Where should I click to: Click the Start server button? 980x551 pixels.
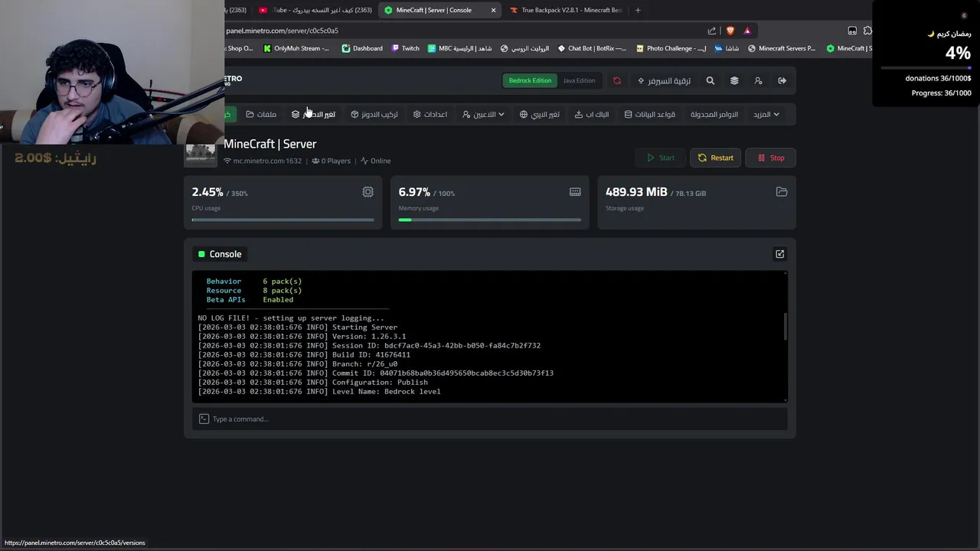pos(660,158)
